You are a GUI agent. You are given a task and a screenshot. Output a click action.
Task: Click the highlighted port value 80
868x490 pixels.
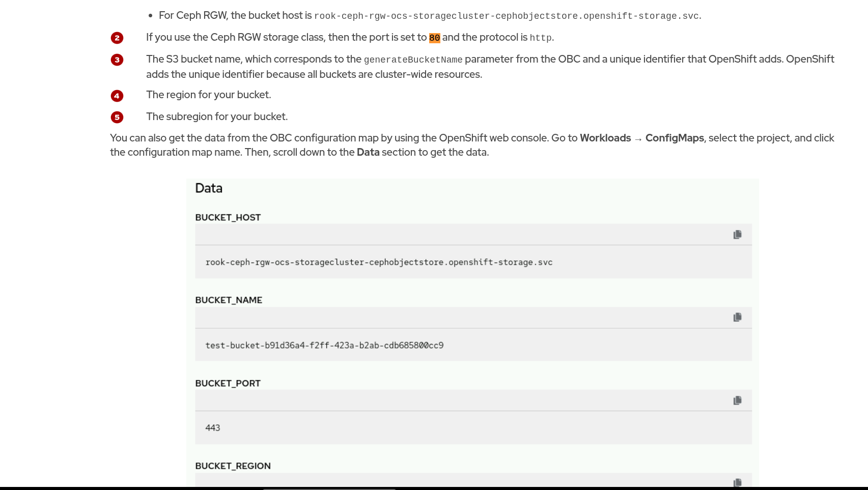pos(434,38)
